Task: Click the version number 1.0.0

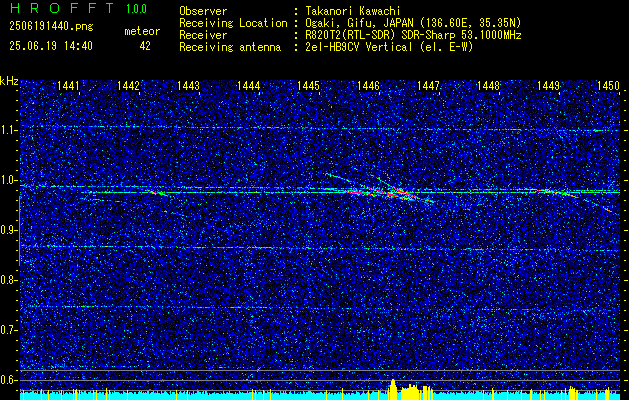Action: coord(136,9)
